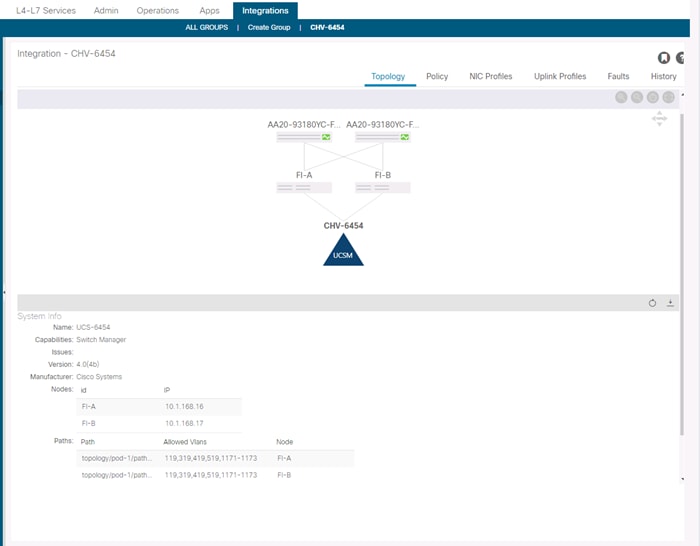
Task: Click the Manufacturer value Cisco Systems
Action: pos(99,377)
